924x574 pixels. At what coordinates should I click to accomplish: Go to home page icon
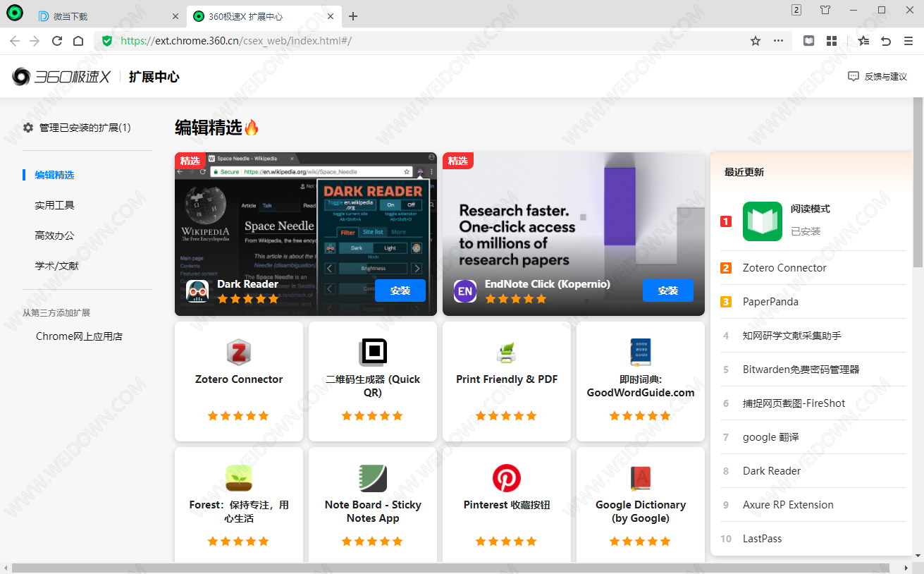pyautogui.click(x=78, y=41)
